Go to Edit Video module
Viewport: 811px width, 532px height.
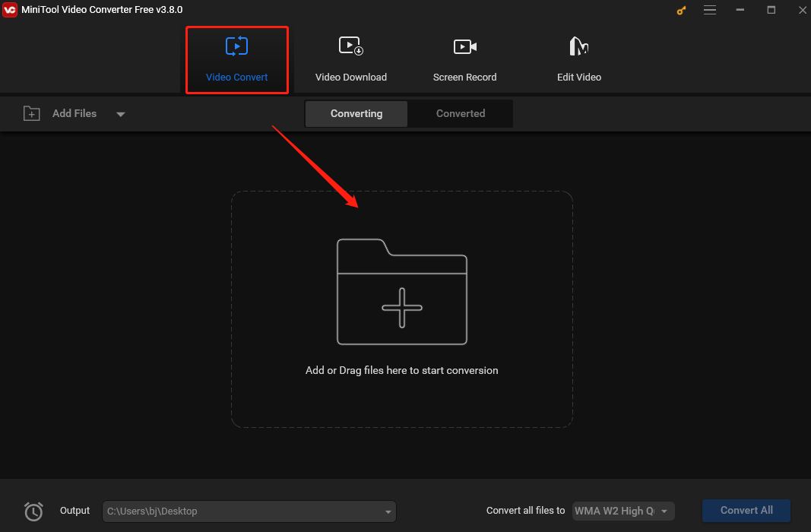(578, 60)
